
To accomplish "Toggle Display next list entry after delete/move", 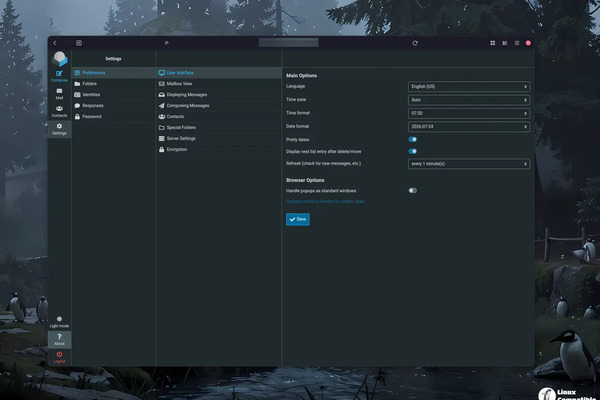I will pyautogui.click(x=412, y=151).
